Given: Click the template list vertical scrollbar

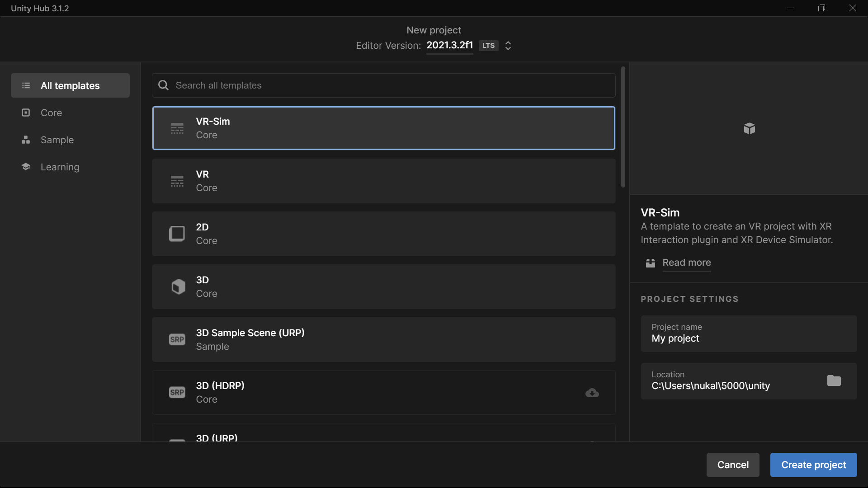Looking at the screenshot, I should tap(623, 127).
